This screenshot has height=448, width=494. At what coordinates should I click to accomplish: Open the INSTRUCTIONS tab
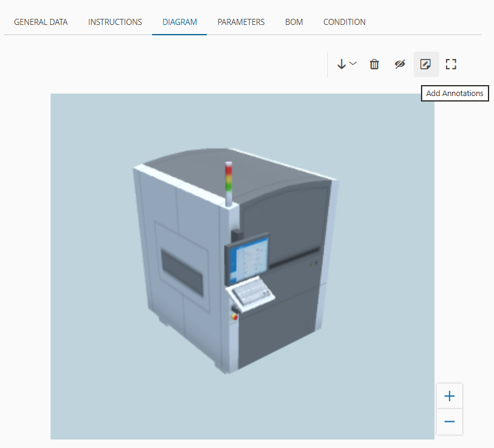click(x=115, y=22)
